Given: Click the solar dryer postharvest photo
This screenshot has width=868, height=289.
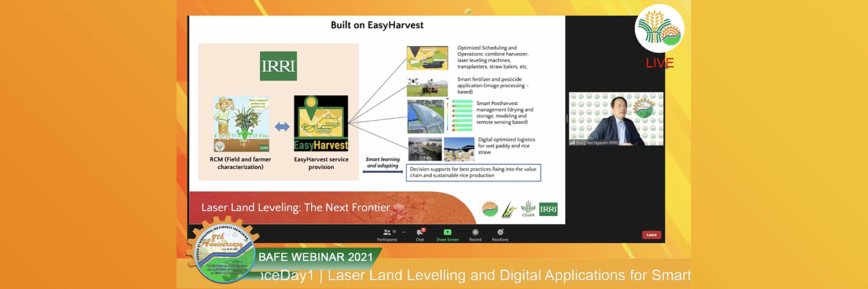Looking at the screenshot, I should [x=426, y=116].
